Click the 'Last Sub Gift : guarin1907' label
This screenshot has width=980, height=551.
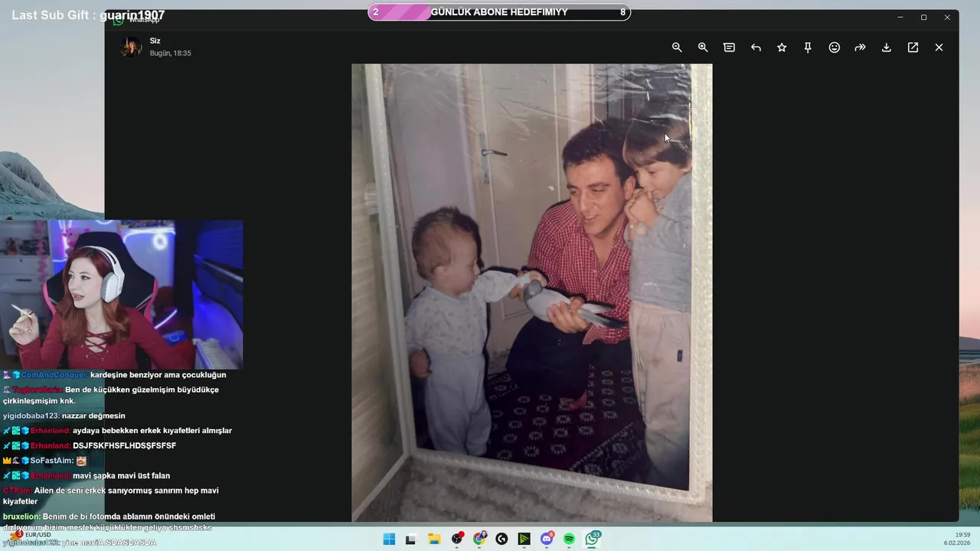[88, 15]
